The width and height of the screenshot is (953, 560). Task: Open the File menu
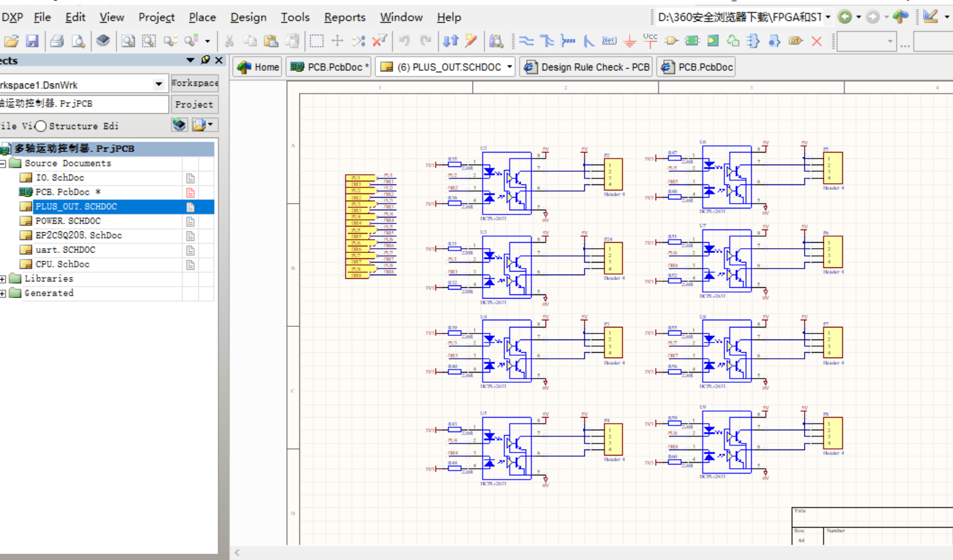(x=42, y=17)
